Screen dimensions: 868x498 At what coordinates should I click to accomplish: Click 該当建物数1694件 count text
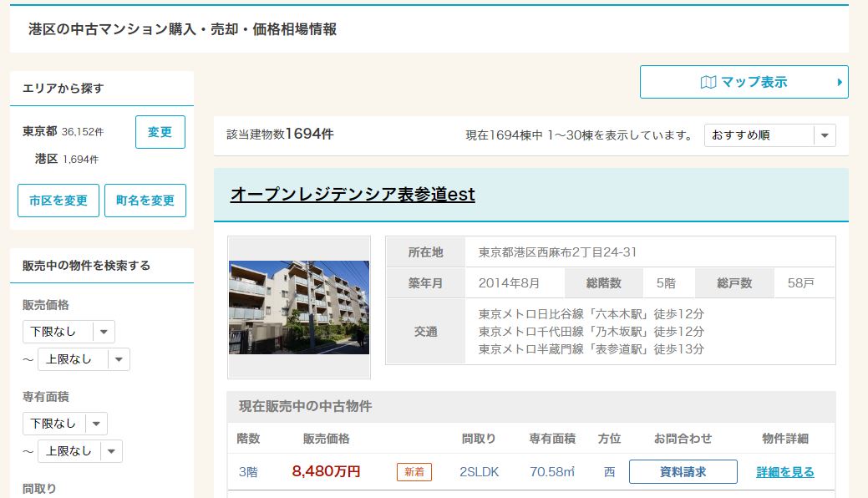coord(280,134)
